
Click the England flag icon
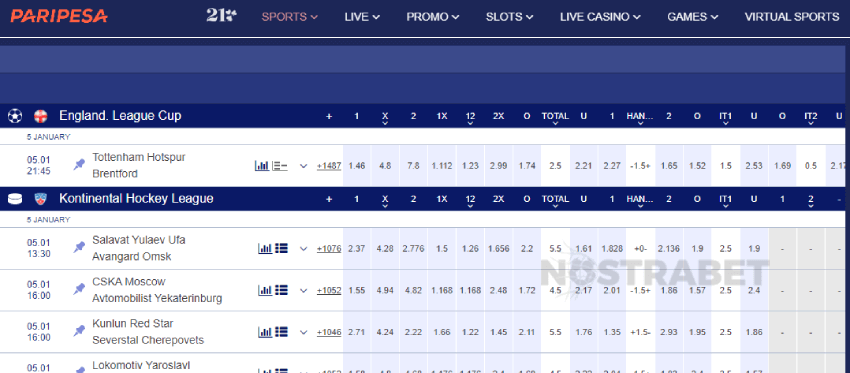(41, 115)
